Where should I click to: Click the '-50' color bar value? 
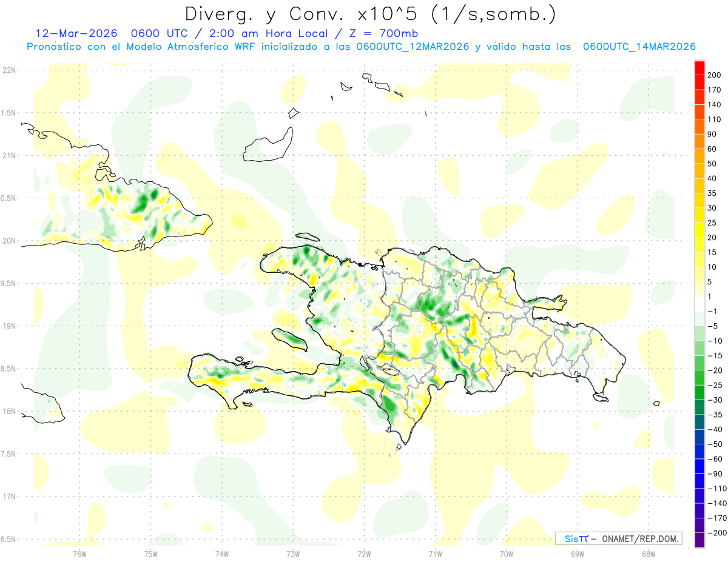[714, 444]
